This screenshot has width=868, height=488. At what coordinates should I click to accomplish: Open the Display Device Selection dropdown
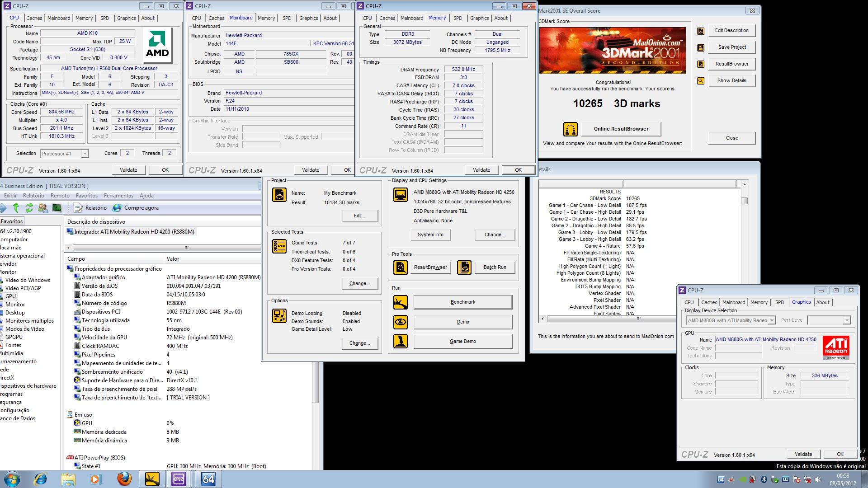tap(731, 320)
